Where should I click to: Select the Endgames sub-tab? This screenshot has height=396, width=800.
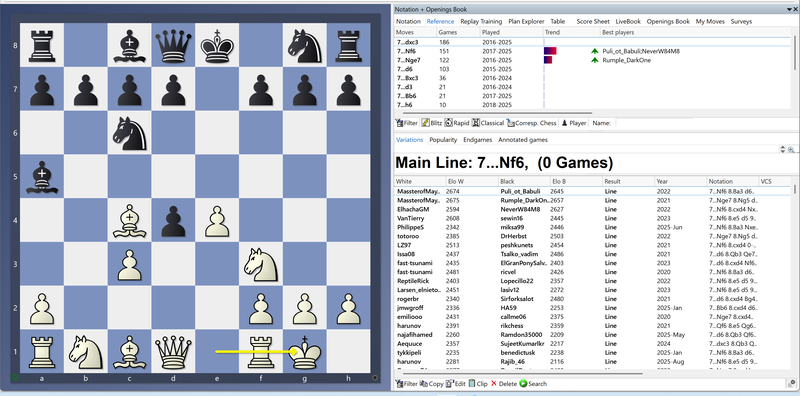pos(478,139)
